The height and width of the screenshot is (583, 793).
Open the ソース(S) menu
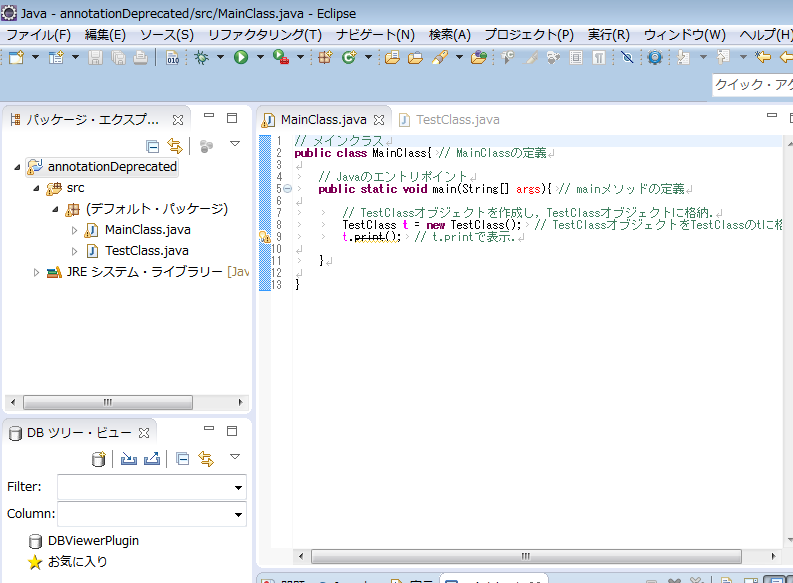click(x=166, y=34)
